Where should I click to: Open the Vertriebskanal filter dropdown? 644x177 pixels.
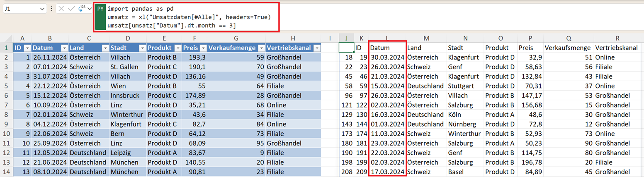coord(317,48)
